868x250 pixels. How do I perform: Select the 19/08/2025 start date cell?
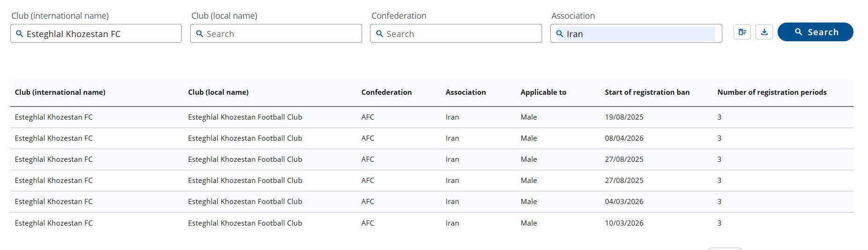tap(624, 117)
